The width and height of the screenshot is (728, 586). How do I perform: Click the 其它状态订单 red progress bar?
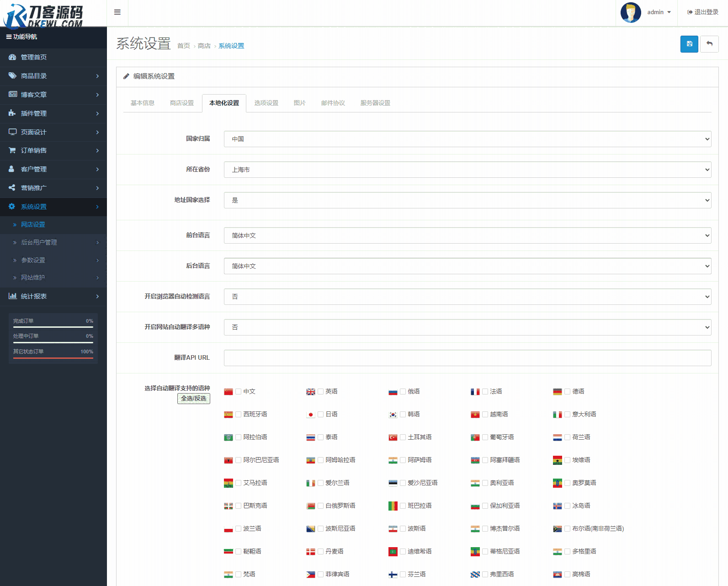click(x=53, y=358)
